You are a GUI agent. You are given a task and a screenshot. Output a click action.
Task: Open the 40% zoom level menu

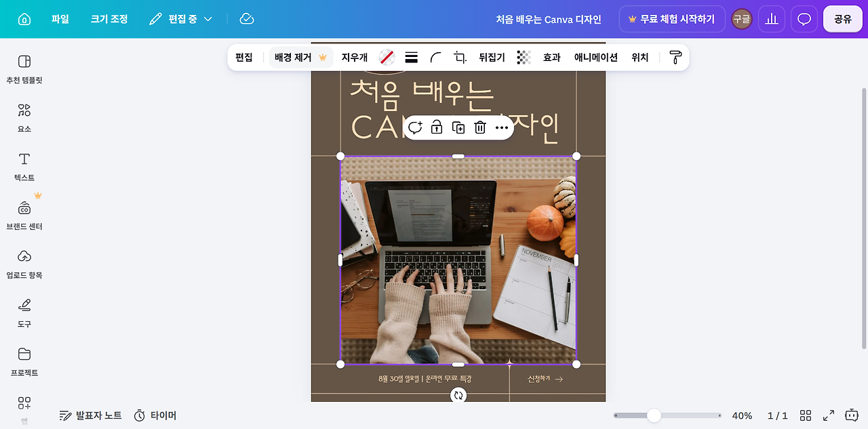click(742, 415)
